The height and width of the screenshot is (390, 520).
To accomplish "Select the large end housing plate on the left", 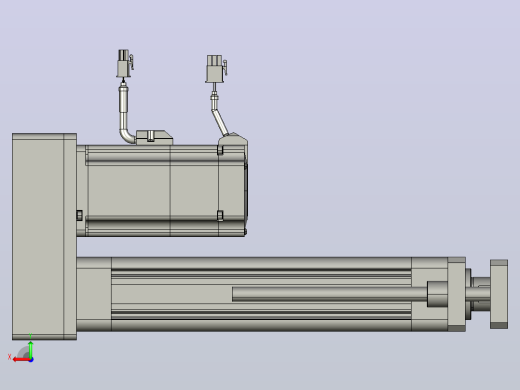I will [x=44, y=237].
